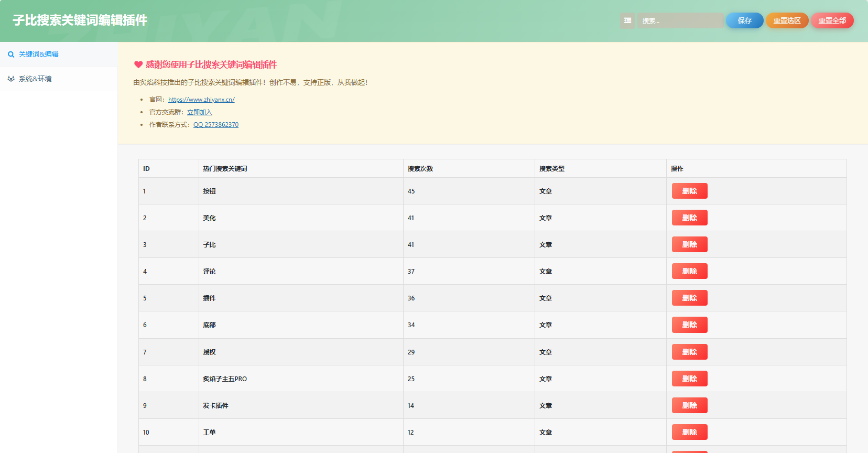The width and height of the screenshot is (868, 453).
Task: Click the magnifier icon for 关键词&编辑
Action: tap(11, 55)
